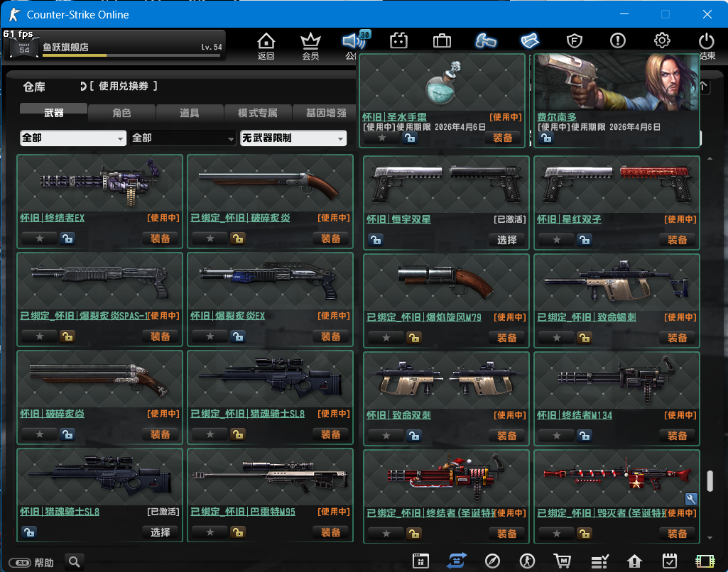
Task: Click the 已绑定_怀旧|爆焰旋风M79 weapon image
Action: tap(446, 282)
